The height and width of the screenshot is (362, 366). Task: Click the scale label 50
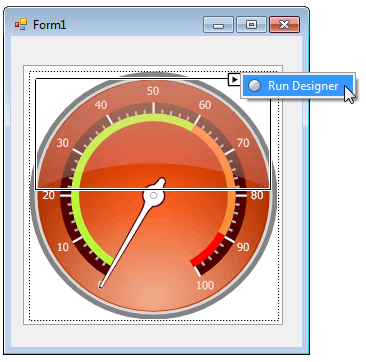[153, 91]
